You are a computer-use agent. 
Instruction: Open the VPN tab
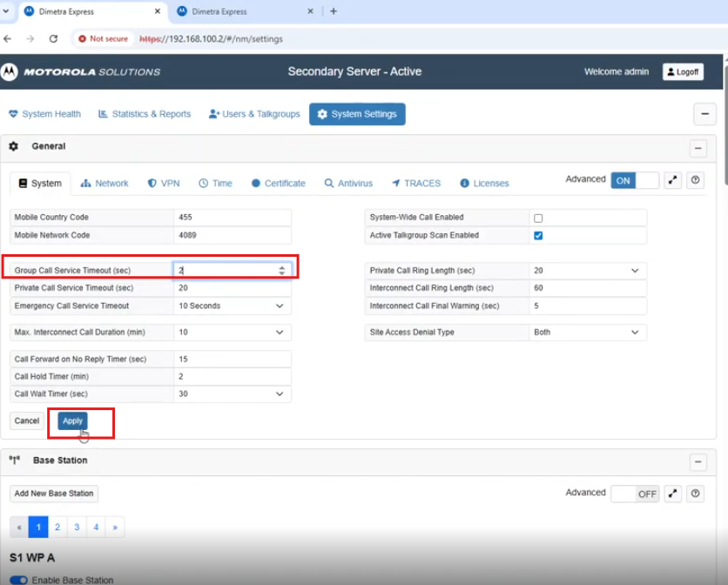(164, 184)
